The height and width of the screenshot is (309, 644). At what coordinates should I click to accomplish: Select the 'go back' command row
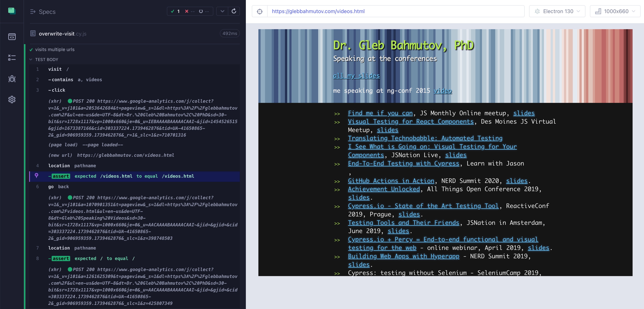[135, 187]
